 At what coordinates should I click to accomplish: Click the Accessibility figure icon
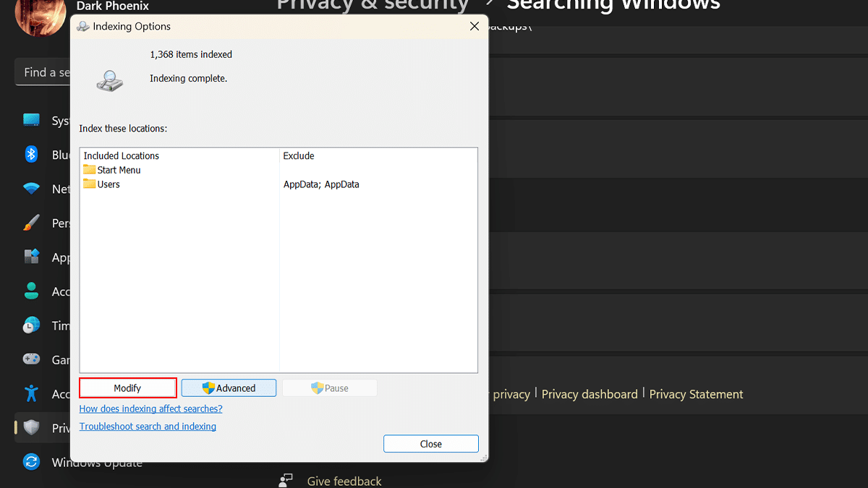pyautogui.click(x=31, y=393)
